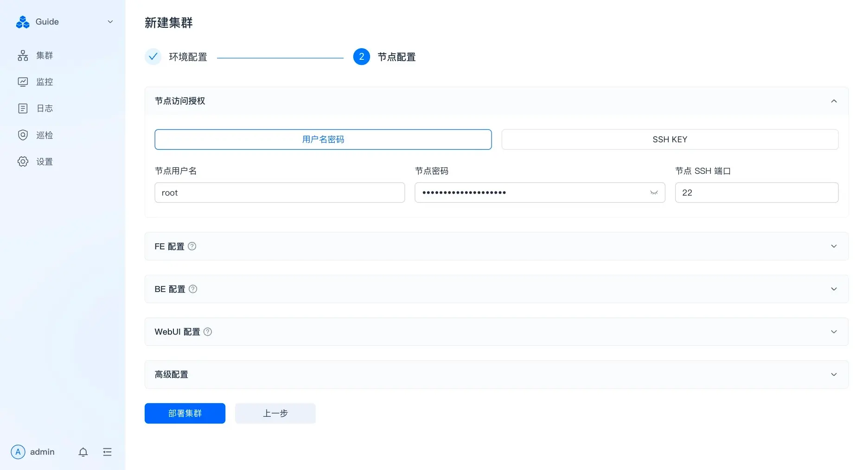Screen dimensions: 868x470
Task: Click the WebUI 配置 header title
Action: 177,331
